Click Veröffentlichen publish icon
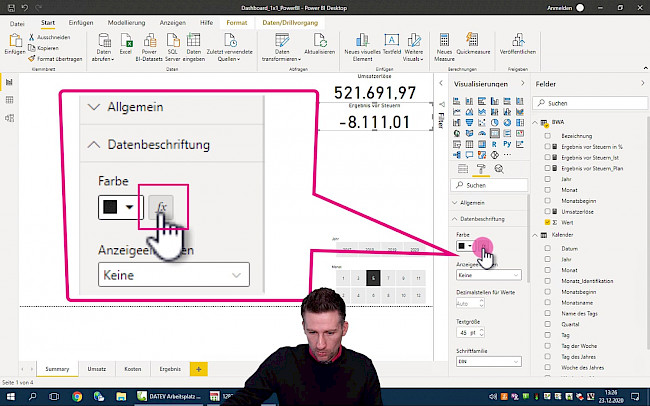 [518, 40]
